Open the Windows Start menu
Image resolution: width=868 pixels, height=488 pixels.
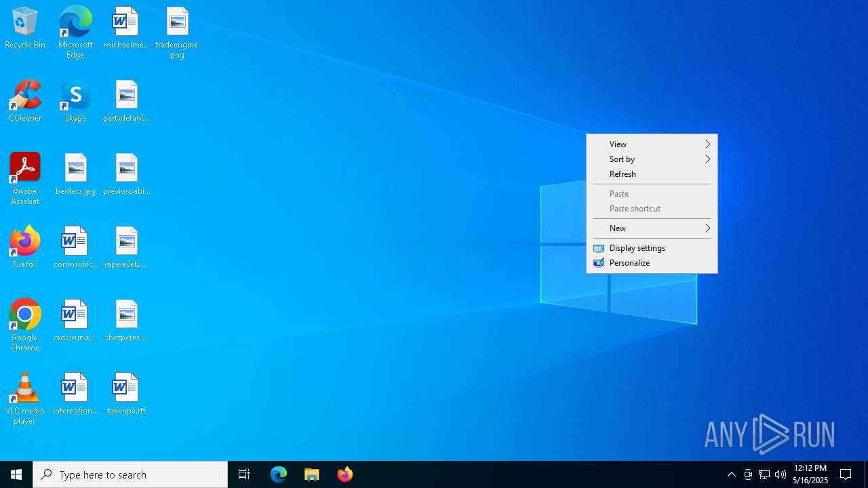coord(16,474)
